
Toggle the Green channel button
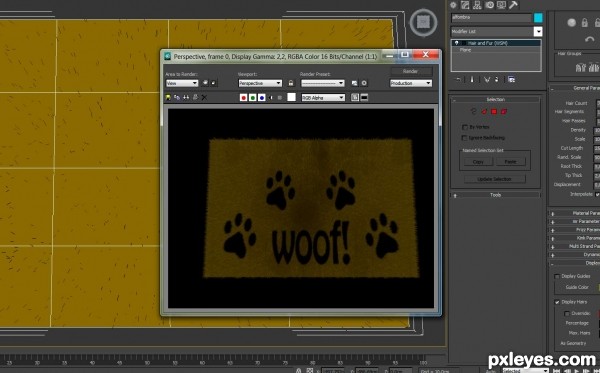(253, 98)
